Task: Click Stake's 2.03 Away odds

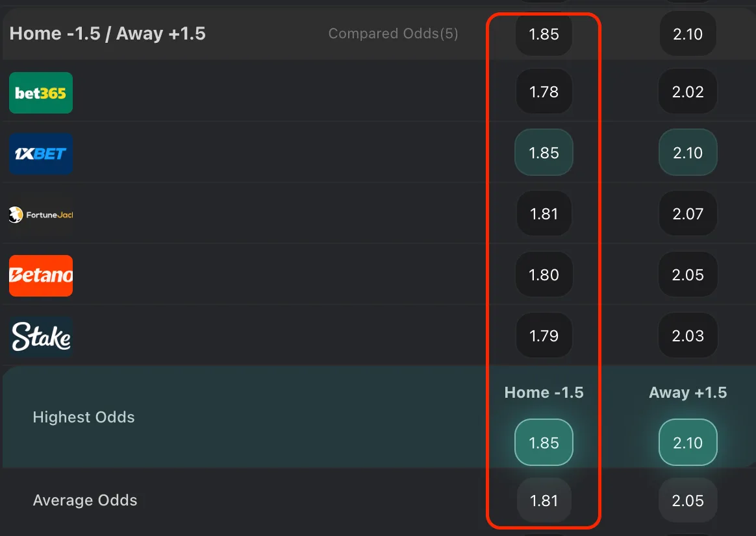Action: point(687,335)
